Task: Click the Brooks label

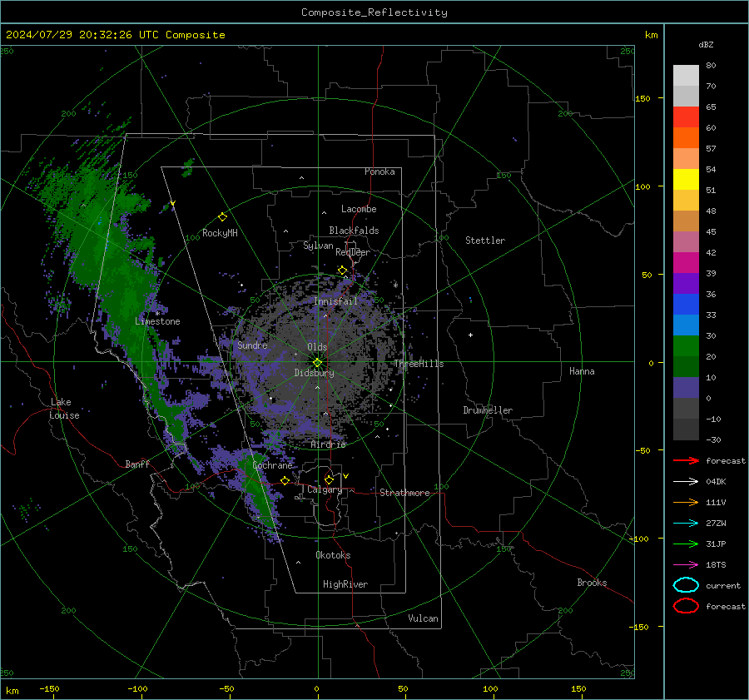Action: tap(592, 583)
